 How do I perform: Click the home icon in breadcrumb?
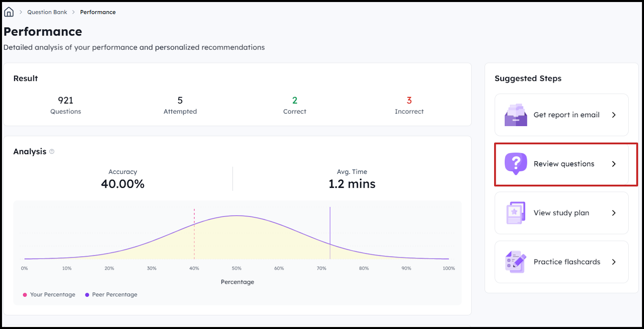(x=8, y=12)
